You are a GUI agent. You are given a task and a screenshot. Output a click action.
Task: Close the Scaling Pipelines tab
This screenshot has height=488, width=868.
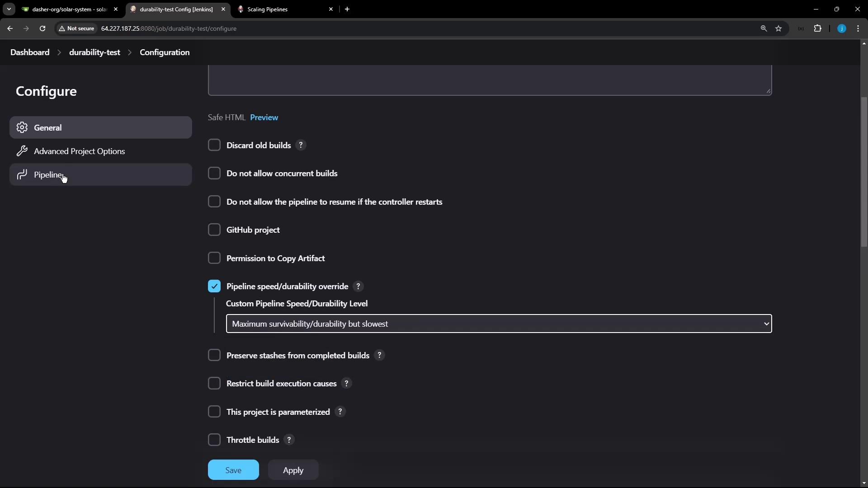click(331, 9)
